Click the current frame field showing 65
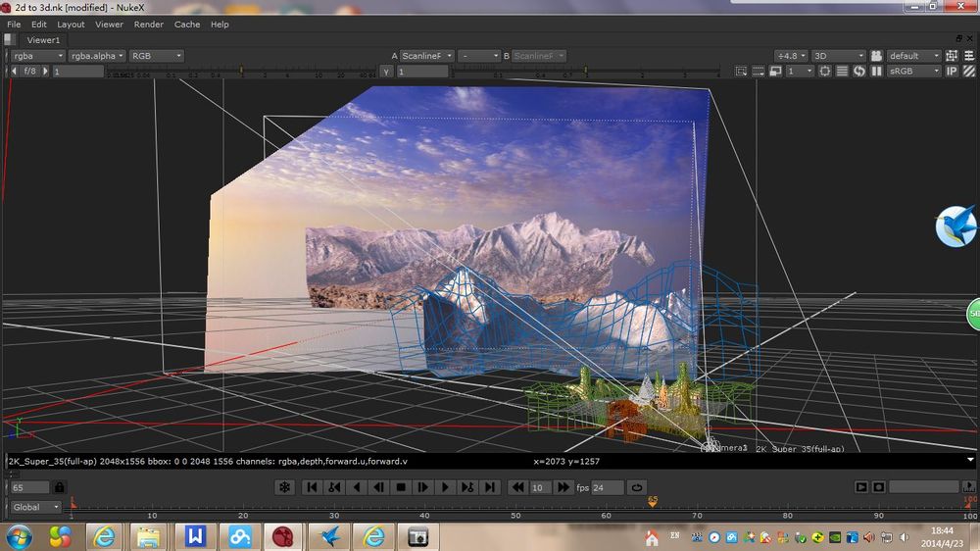 click(29, 488)
